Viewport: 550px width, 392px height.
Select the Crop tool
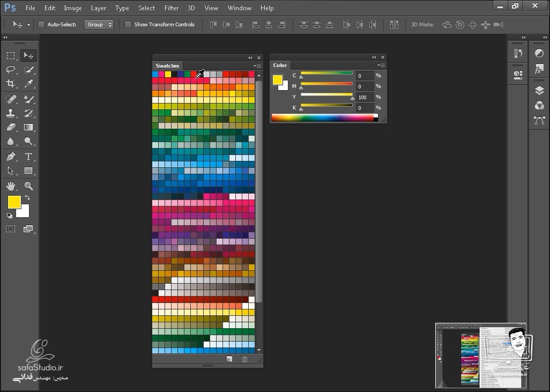tap(11, 84)
